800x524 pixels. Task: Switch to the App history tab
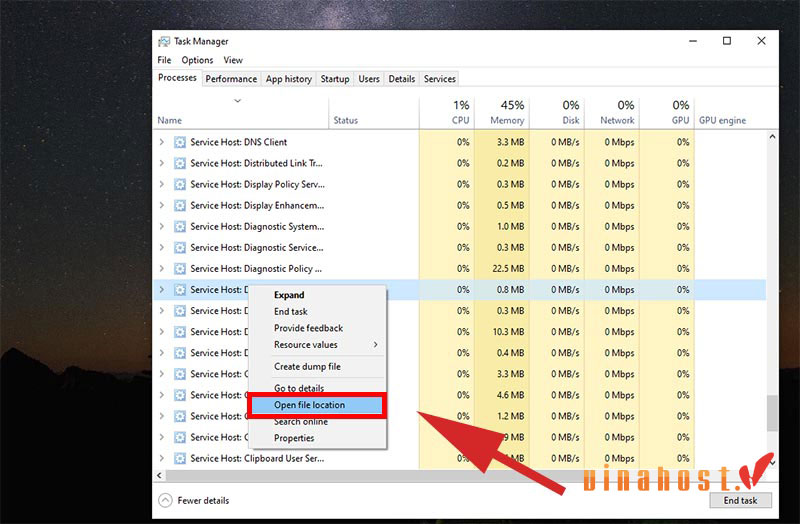pyautogui.click(x=289, y=79)
